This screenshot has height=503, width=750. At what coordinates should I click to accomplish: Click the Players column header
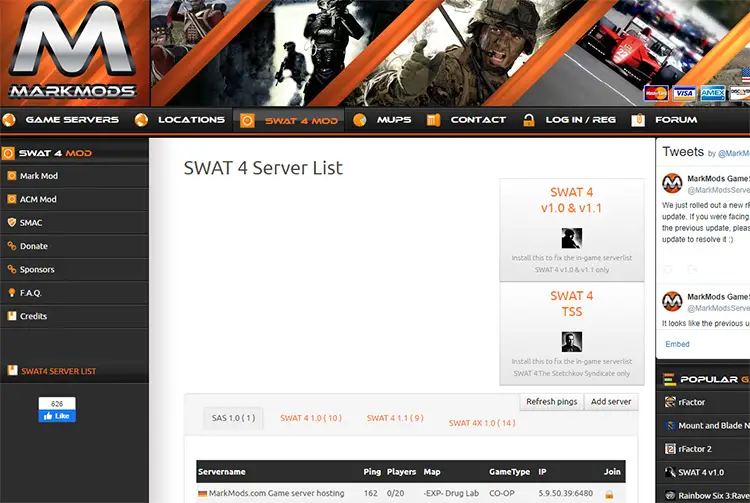[x=401, y=472]
